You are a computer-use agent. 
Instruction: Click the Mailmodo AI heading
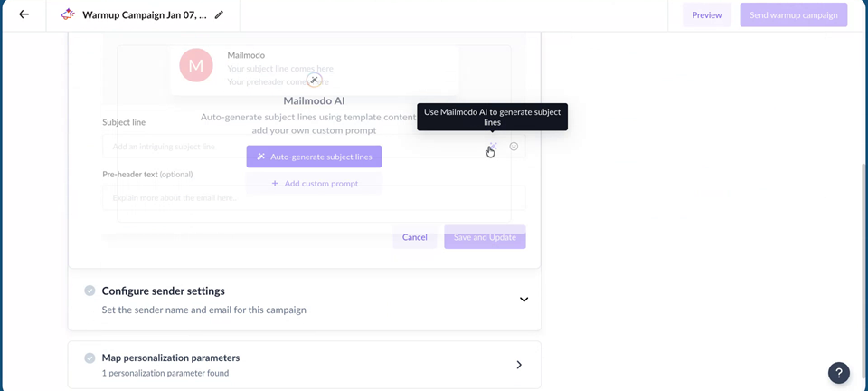[314, 100]
